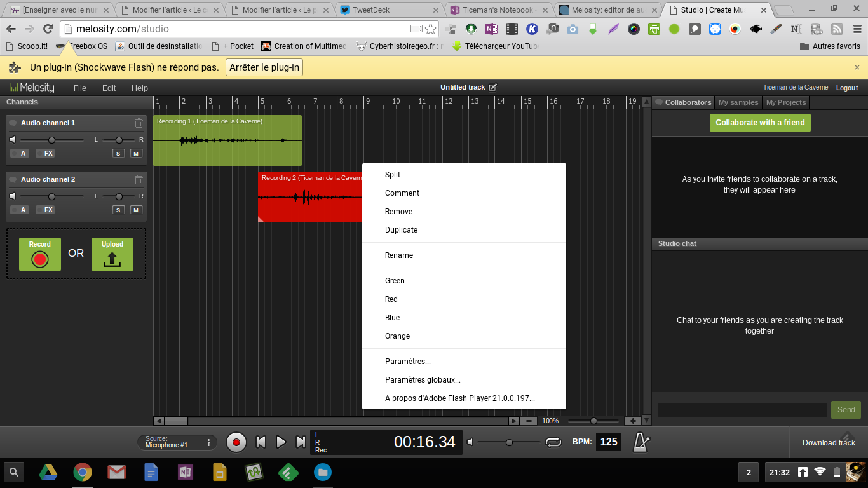Image resolution: width=868 pixels, height=488 pixels.
Task: Edit the Untitled track name pencil icon
Action: [492, 87]
